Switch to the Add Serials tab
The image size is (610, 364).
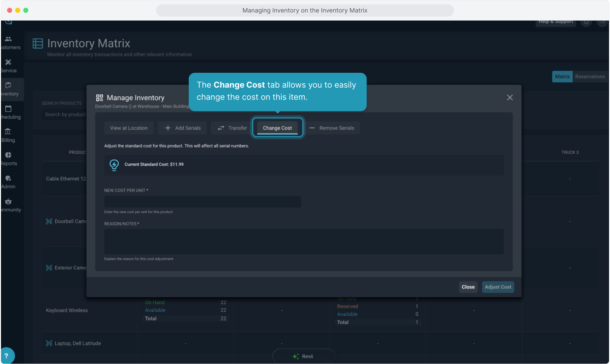[183, 128]
